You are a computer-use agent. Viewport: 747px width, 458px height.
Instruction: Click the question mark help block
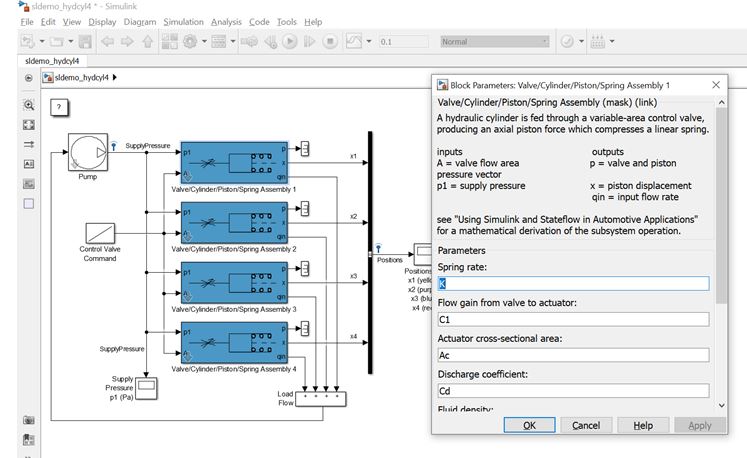pyautogui.click(x=59, y=107)
